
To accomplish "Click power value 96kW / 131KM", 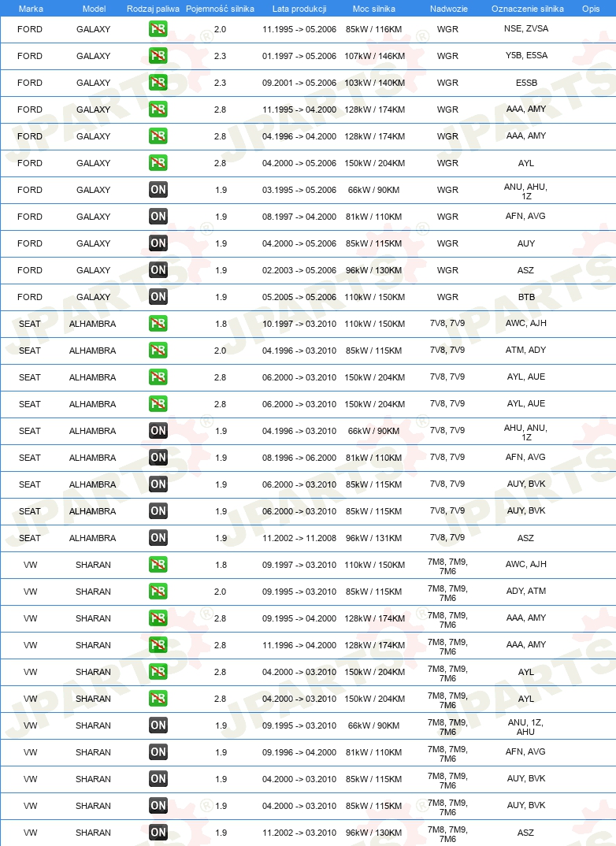I will (374, 538).
